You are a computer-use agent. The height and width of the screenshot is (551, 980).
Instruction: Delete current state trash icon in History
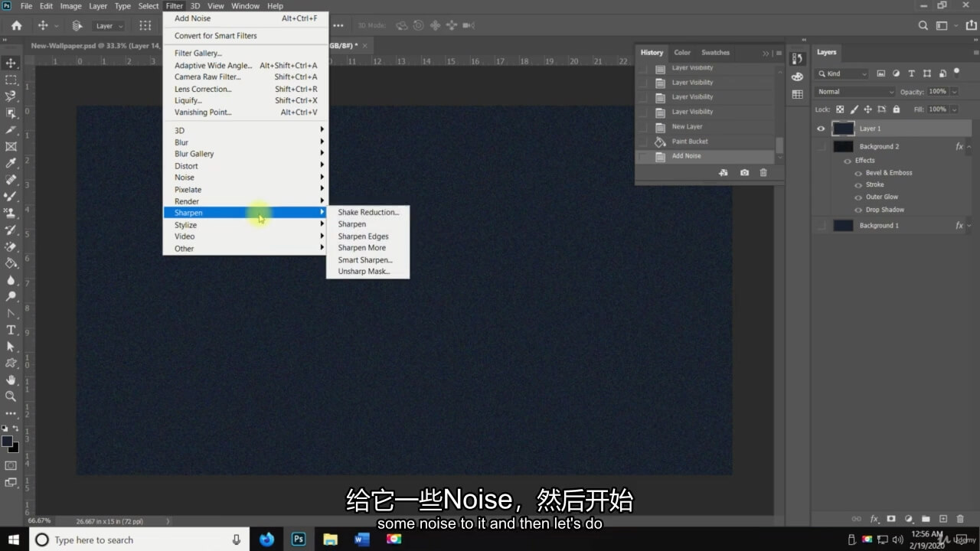[x=763, y=173]
